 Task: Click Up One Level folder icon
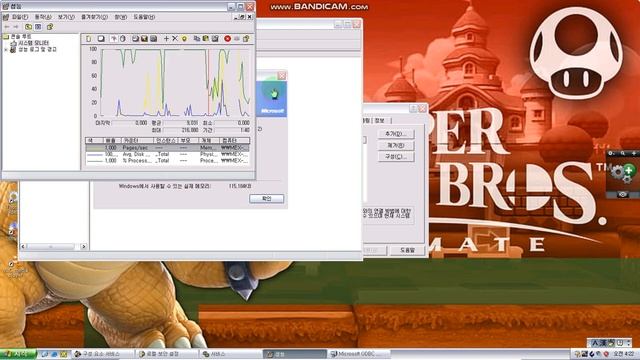pyautogui.click(x=28, y=27)
